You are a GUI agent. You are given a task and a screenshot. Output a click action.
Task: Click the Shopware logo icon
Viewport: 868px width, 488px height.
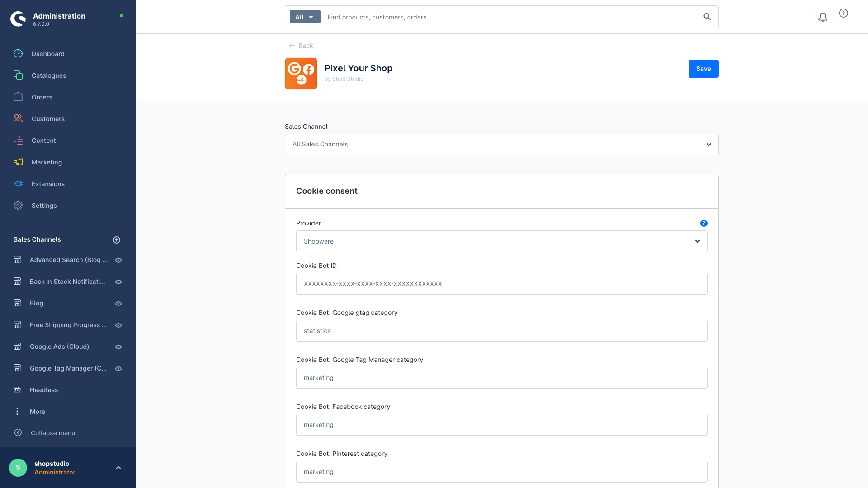[18, 19]
